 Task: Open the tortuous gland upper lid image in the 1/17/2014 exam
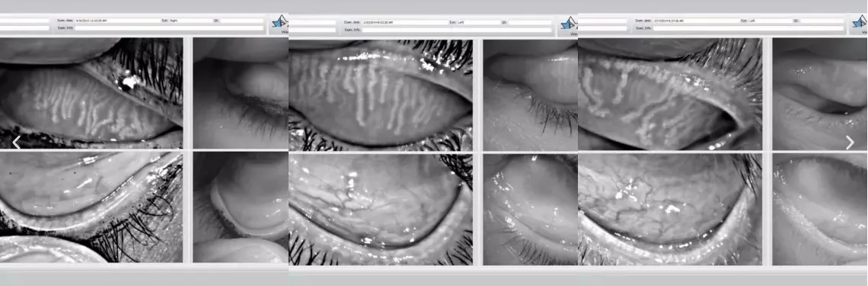(670, 95)
